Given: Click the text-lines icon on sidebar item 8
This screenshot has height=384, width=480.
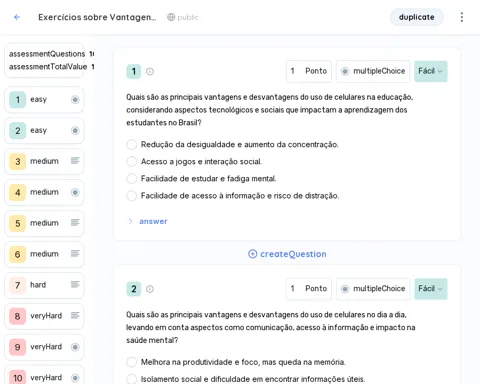Looking at the screenshot, I should pos(75,315).
